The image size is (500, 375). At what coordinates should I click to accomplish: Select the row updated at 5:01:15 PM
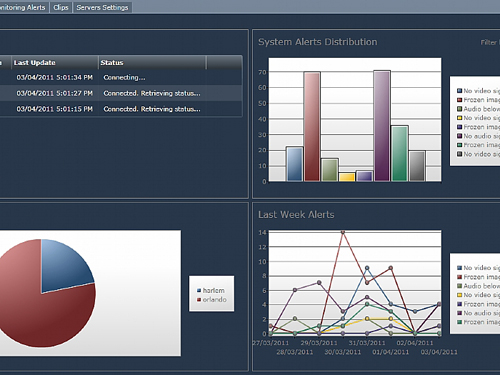point(121,109)
